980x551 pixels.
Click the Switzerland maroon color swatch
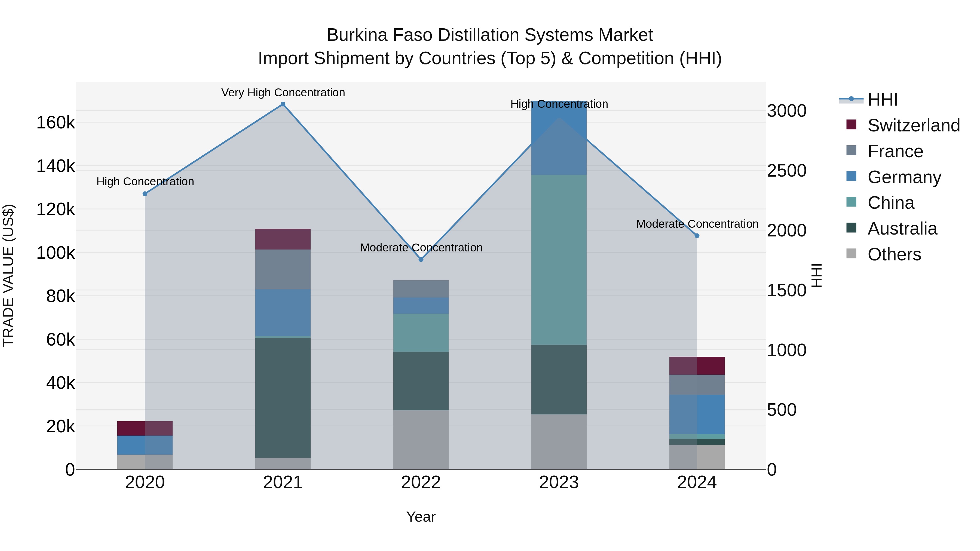click(x=852, y=125)
